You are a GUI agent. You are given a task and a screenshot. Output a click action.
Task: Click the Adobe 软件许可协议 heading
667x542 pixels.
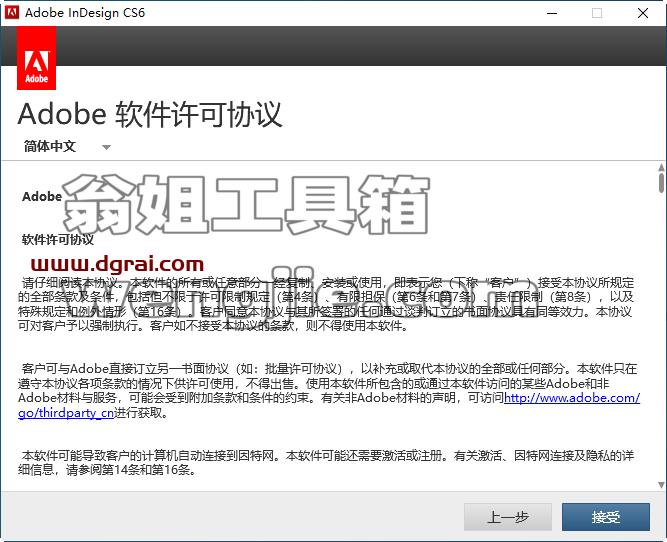[x=150, y=114]
